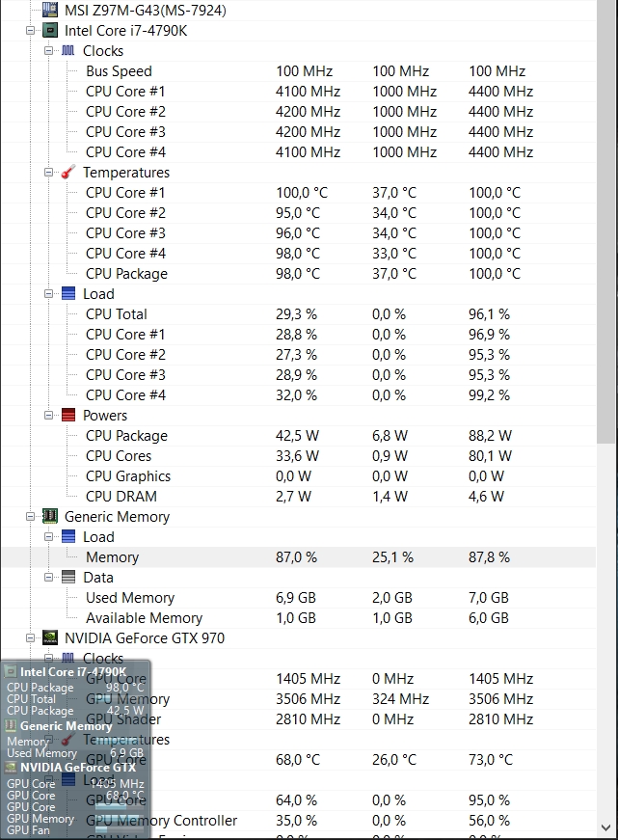Image resolution: width=618 pixels, height=840 pixels.
Task: Click the red thermometer Temperatures icon under CPU
Action: click(68, 173)
